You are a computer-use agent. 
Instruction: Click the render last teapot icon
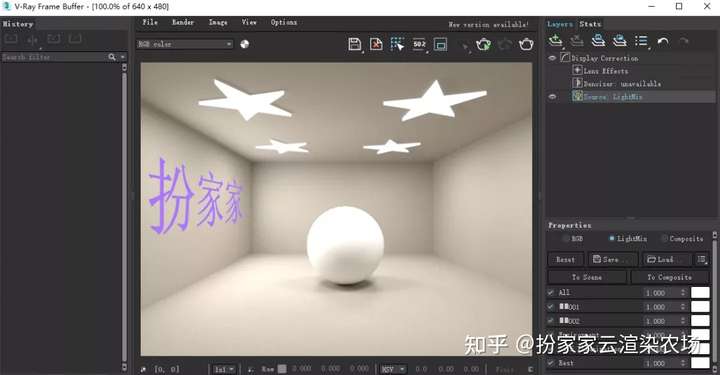(x=526, y=45)
